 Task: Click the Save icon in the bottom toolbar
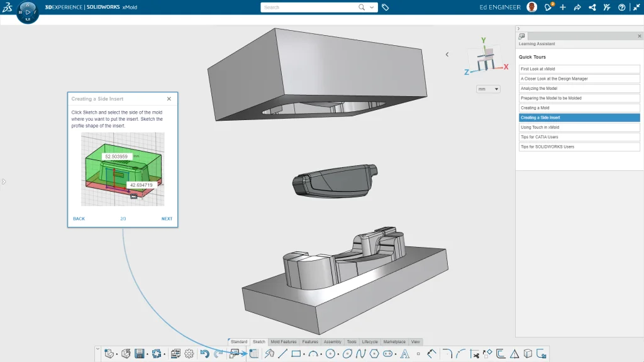(x=139, y=353)
